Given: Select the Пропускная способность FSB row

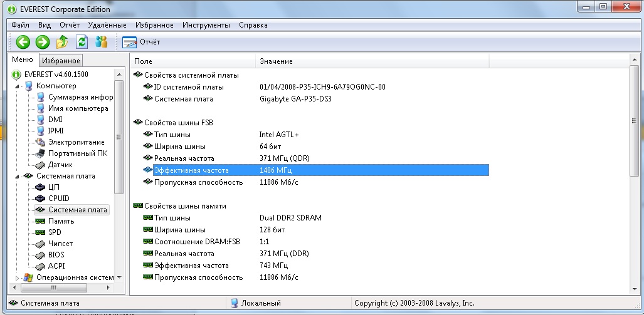Looking at the screenshot, I should point(198,182).
